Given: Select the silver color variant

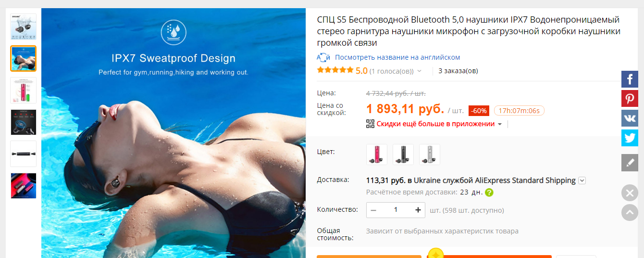Looking at the screenshot, I should [x=429, y=154].
